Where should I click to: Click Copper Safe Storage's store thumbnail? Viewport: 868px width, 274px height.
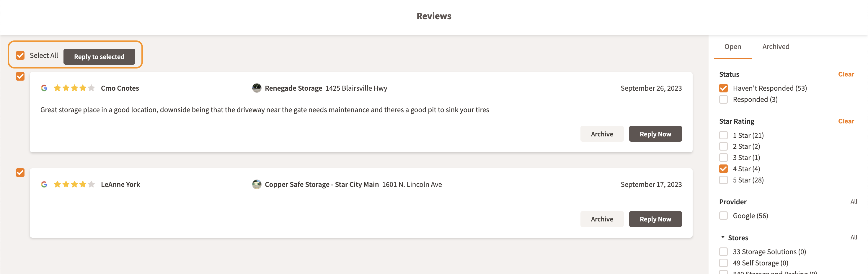tap(257, 184)
